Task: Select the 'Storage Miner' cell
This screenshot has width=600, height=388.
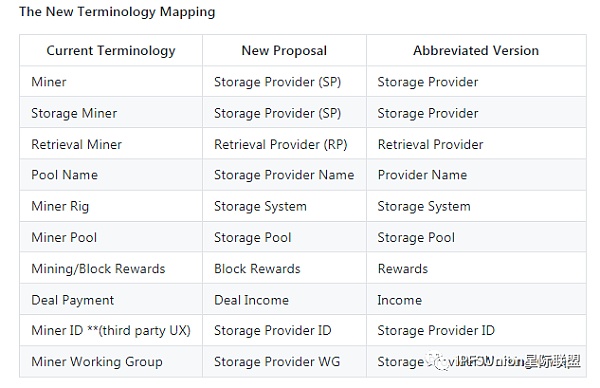Action: pyautogui.click(x=111, y=113)
